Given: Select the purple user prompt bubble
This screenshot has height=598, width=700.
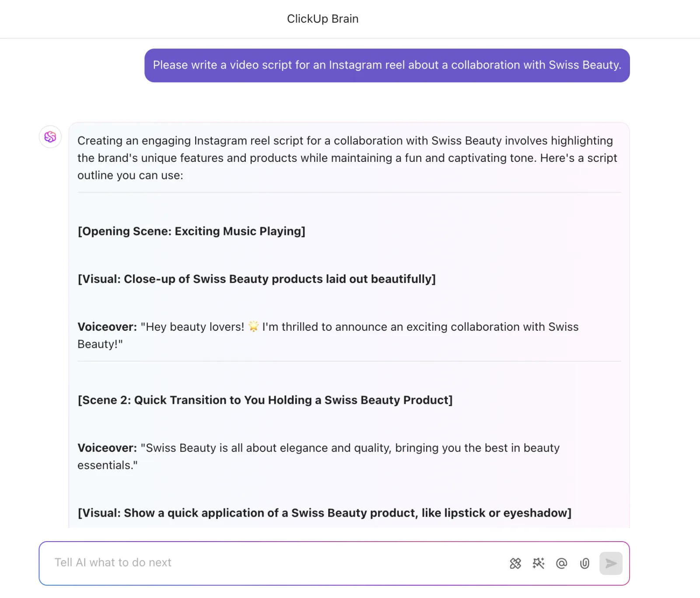Looking at the screenshot, I should point(387,65).
